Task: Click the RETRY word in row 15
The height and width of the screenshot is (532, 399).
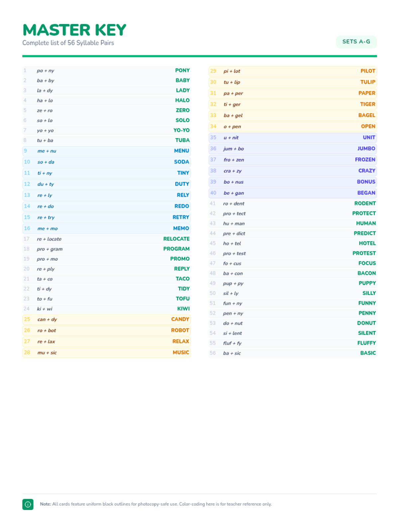Action: [181, 217]
